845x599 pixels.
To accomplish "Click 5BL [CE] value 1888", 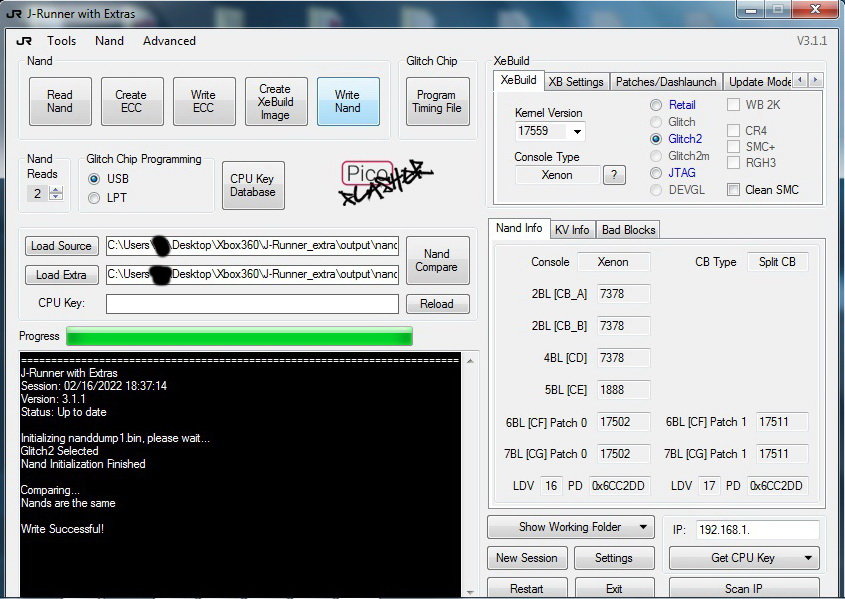I will click(623, 389).
